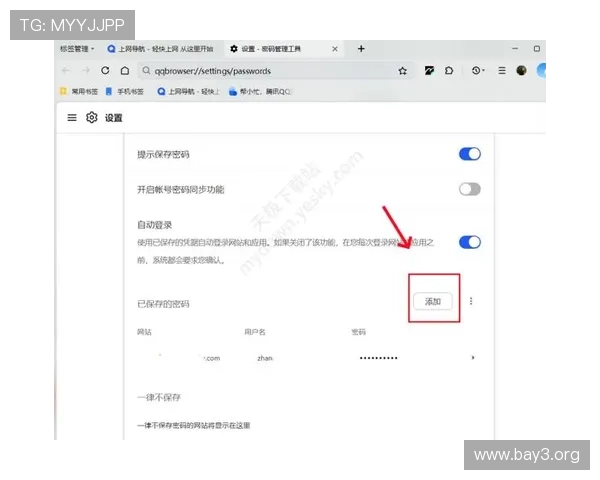Open the 上网导航 bookmark in bookmarks bar

188,91
